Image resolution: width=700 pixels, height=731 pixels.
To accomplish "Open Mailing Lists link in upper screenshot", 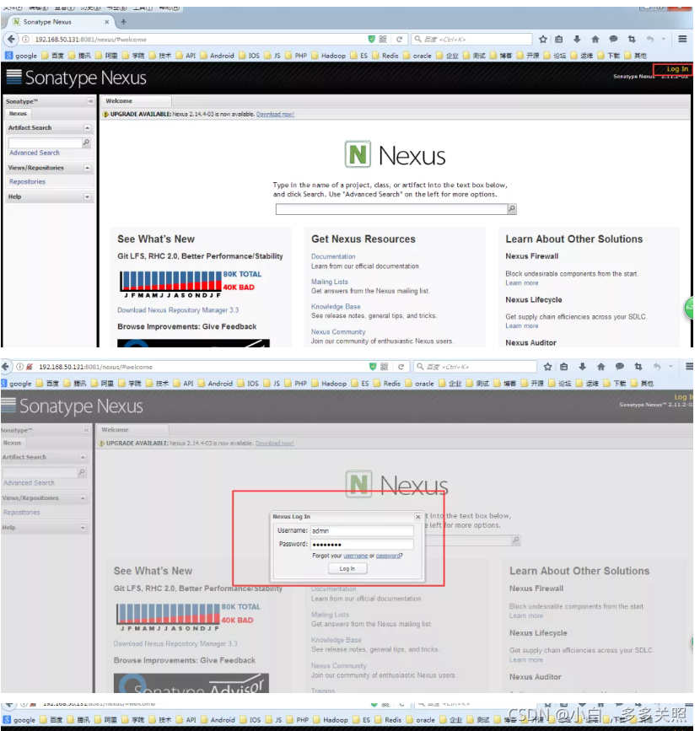I will point(330,282).
